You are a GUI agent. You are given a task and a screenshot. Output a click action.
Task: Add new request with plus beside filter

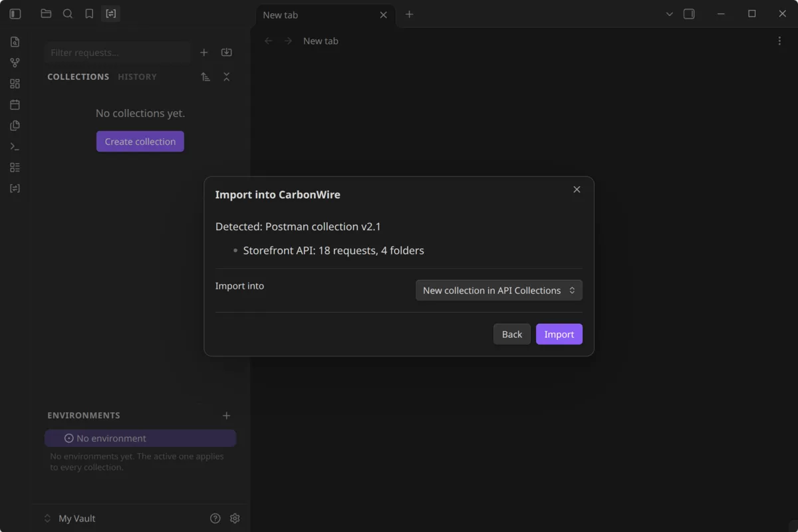coord(204,53)
